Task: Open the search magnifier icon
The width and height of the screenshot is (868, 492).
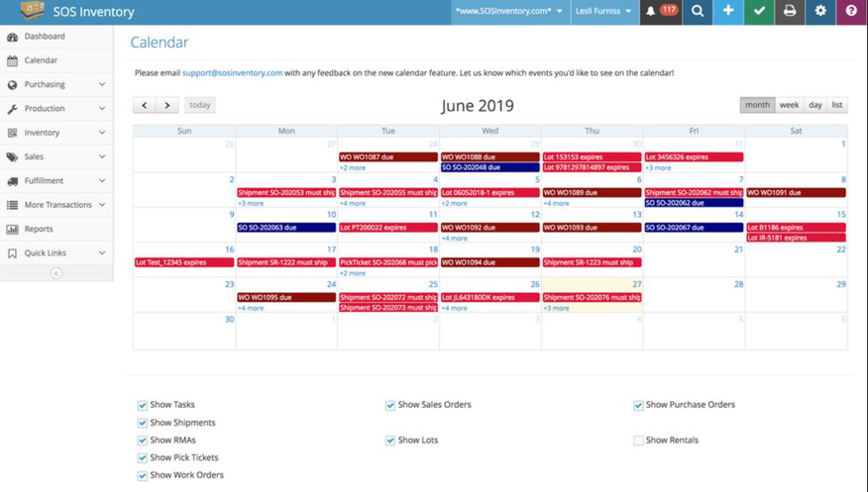Action: click(698, 12)
